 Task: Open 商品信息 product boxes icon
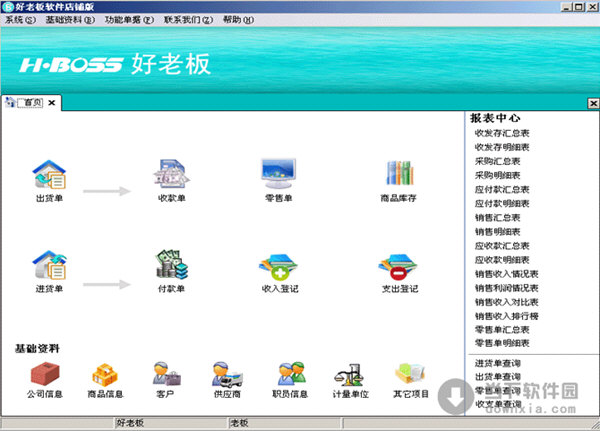coord(105,374)
